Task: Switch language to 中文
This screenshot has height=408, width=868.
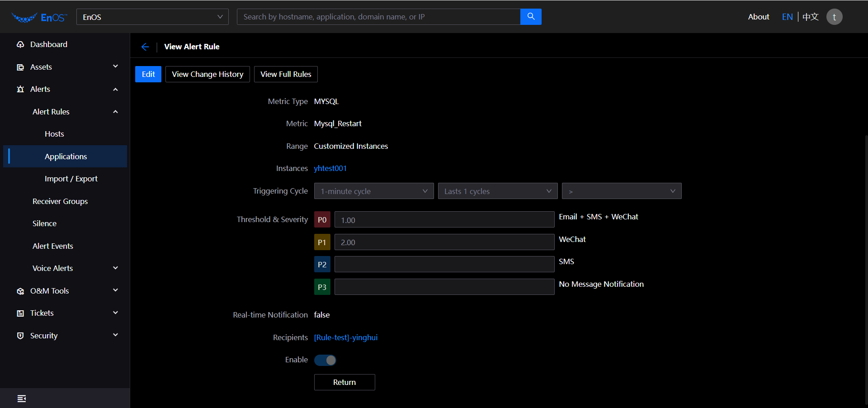Action: [x=811, y=17]
